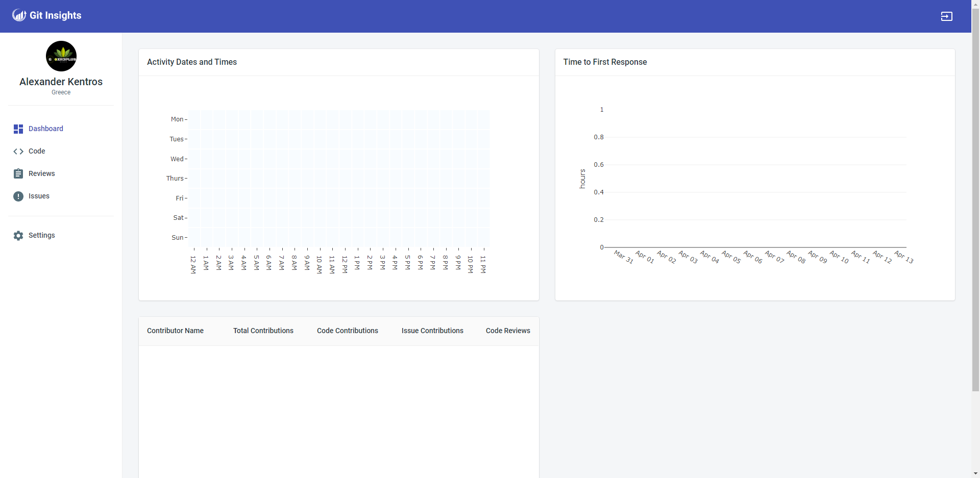Click the Greece location text
The image size is (980, 478).
[x=61, y=92]
